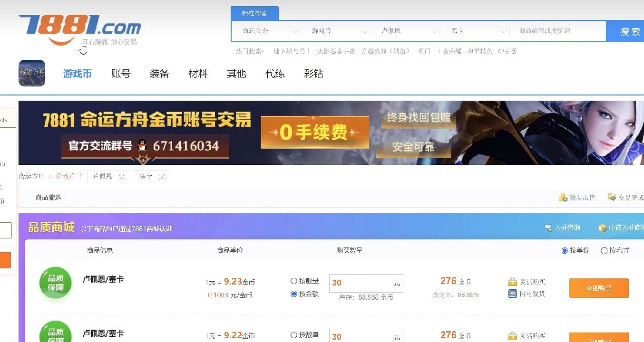Viewport: 644px width, 342px height.
Task: Select the 按均时 sorting radio button
Action: click(x=605, y=250)
